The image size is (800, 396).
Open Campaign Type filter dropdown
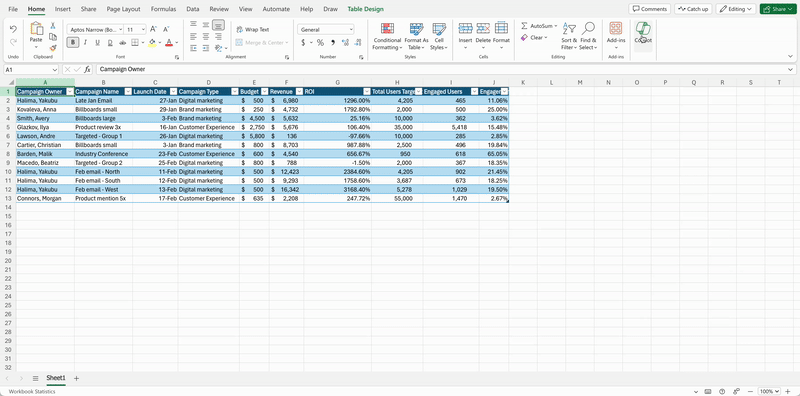click(235, 91)
